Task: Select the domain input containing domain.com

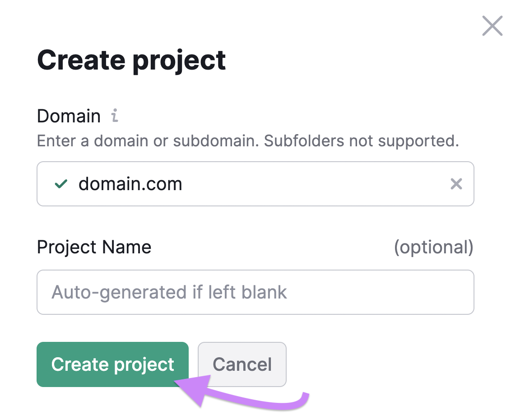Action: [x=226, y=184]
